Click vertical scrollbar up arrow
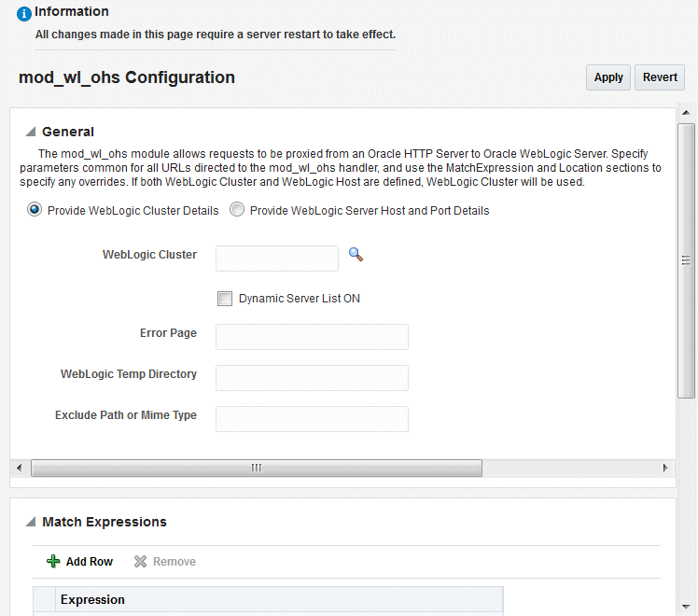698x616 pixels. (x=686, y=113)
